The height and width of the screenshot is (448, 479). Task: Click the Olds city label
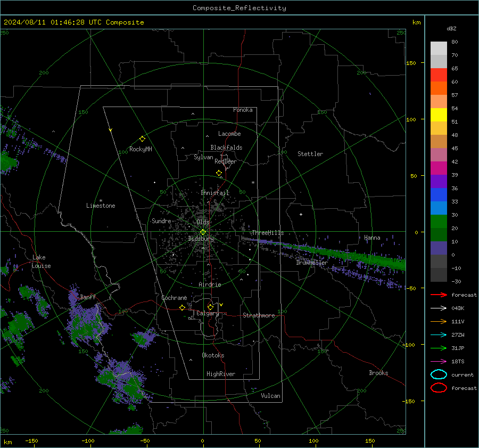tap(203, 222)
